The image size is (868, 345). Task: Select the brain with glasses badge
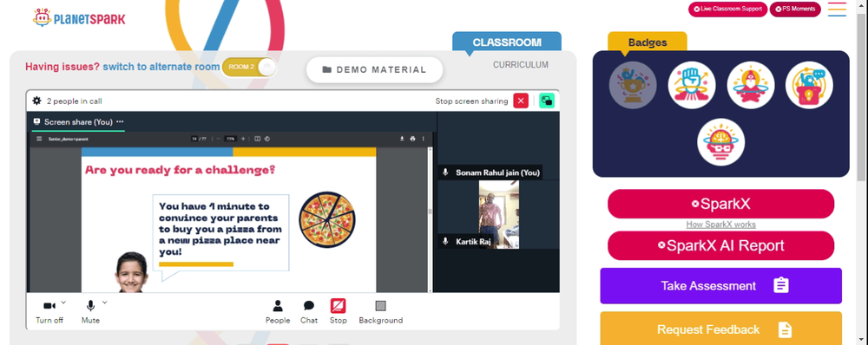coord(720,142)
